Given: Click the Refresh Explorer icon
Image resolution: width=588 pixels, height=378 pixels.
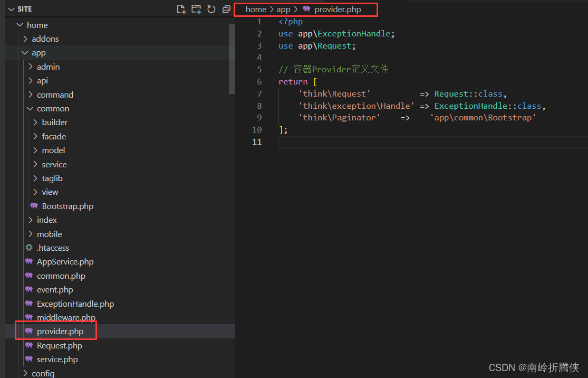Looking at the screenshot, I should (x=211, y=9).
